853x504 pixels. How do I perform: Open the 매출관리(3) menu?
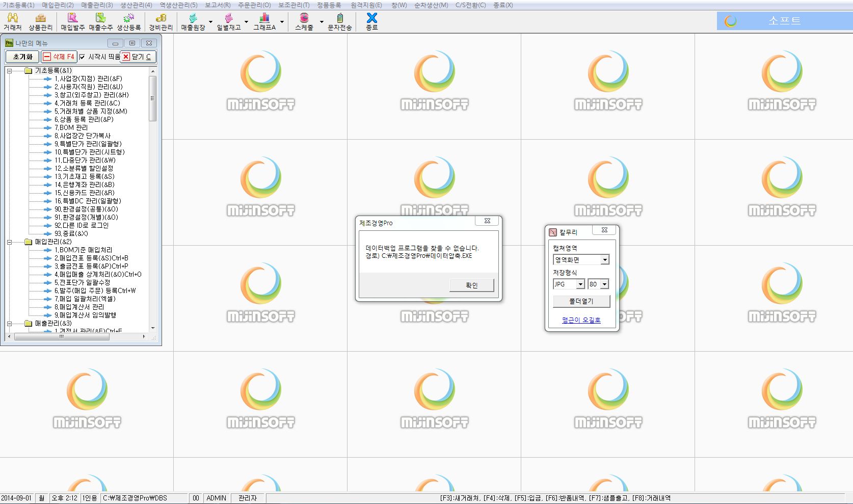point(97,5)
